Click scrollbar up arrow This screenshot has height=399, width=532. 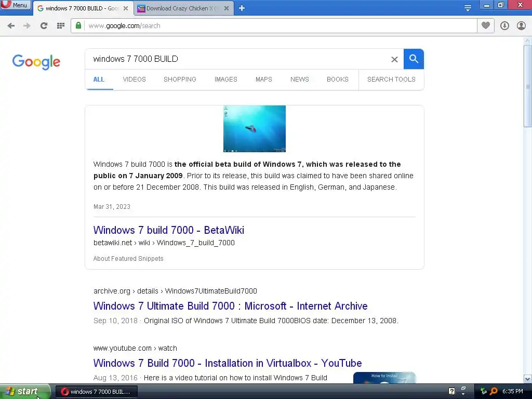point(527,41)
